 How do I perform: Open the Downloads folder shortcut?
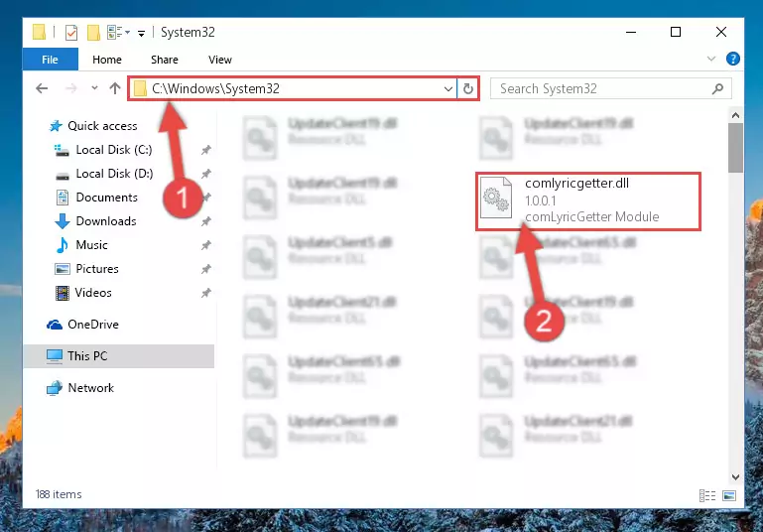point(105,221)
